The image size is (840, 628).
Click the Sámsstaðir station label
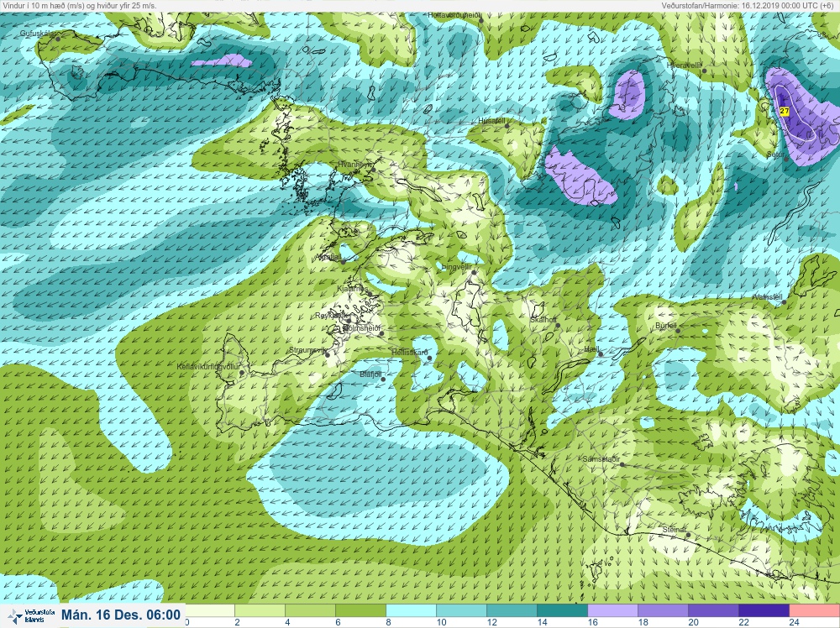pos(601,458)
